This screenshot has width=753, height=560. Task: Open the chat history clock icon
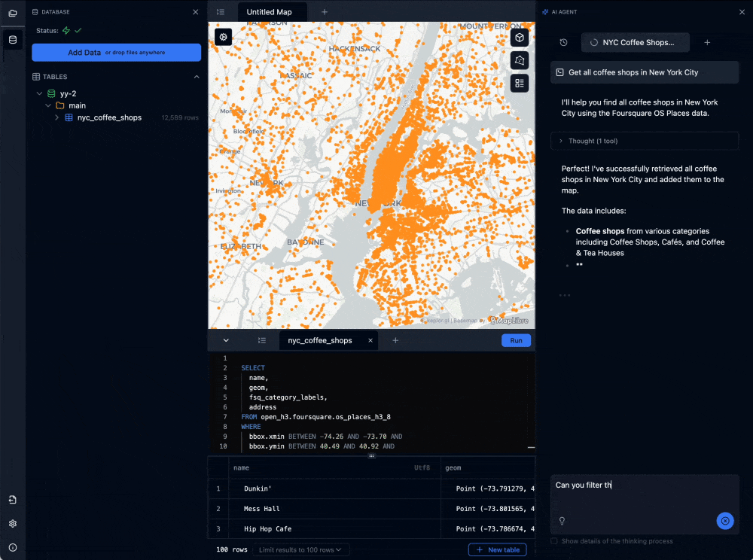pyautogui.click(x=564, y=42)
